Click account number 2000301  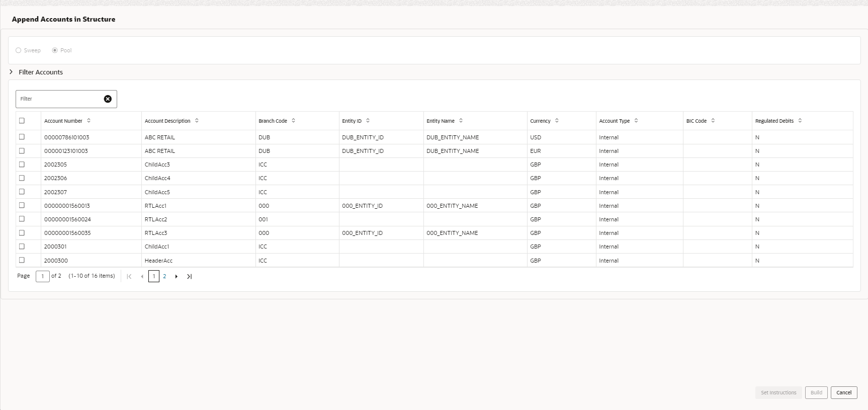pos(55,247)
